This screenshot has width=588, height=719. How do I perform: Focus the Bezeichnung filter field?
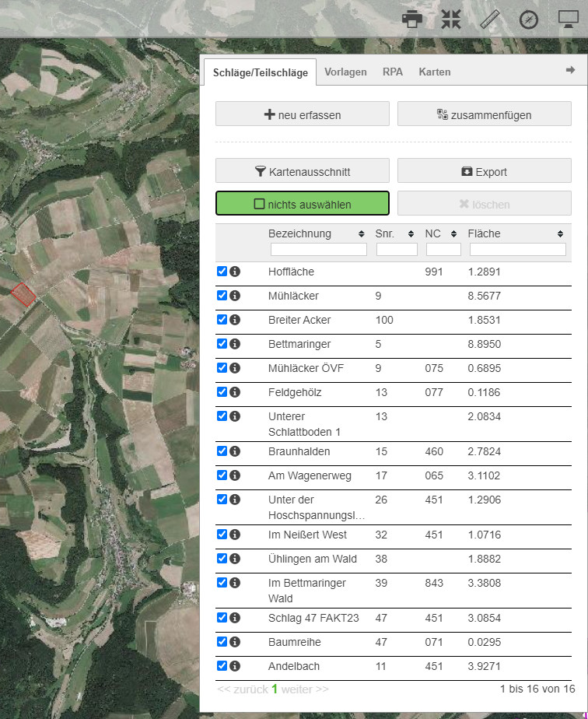point(319,250)
